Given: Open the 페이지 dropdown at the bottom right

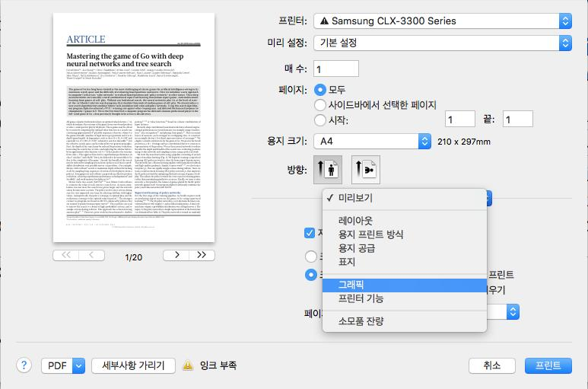Looking at the screenshot, I should coord(513,311).
